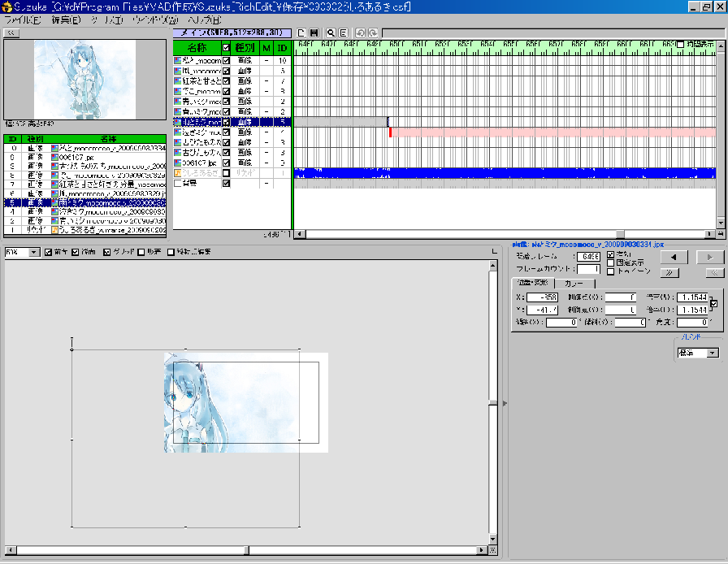Click the canvas horizontal scrollbar thumb
The width and height of the screenshot is (728, 564).
247,550
